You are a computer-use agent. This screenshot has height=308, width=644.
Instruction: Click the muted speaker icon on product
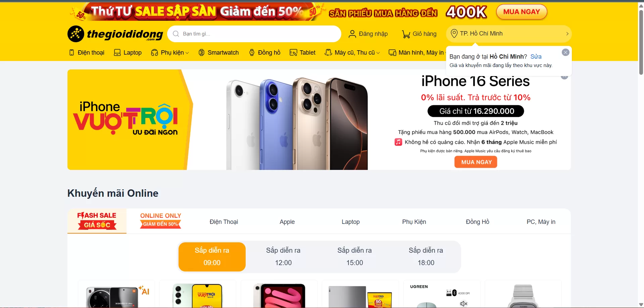tap(464, 304)
